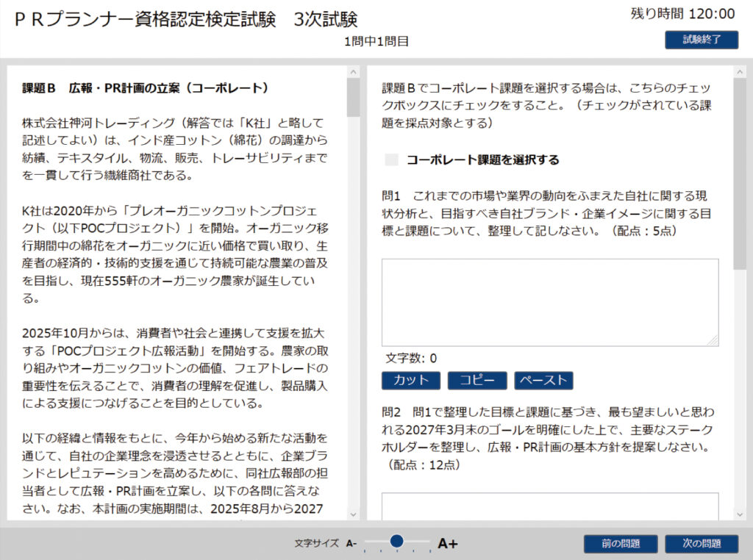
Task: Click the down arrow of right panel scrollbar
Action: [739, 514]
